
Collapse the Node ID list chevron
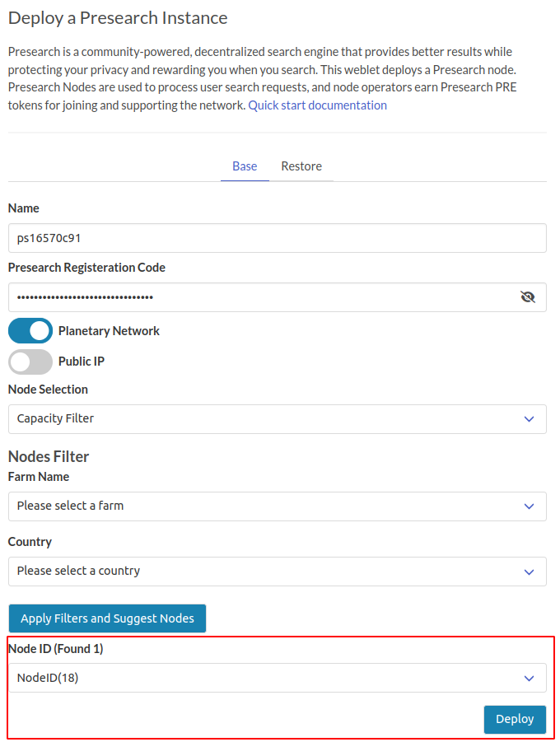coord(529,678)
